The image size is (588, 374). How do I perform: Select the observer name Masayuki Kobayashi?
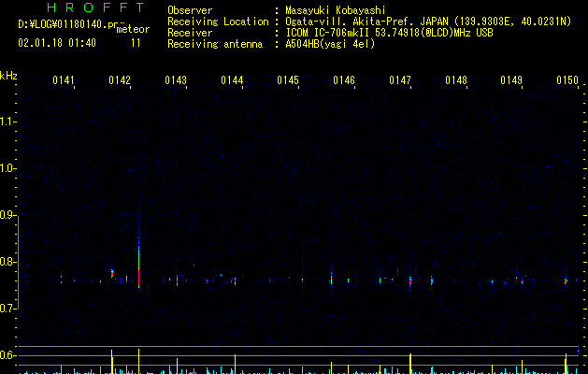click(336, 10)
